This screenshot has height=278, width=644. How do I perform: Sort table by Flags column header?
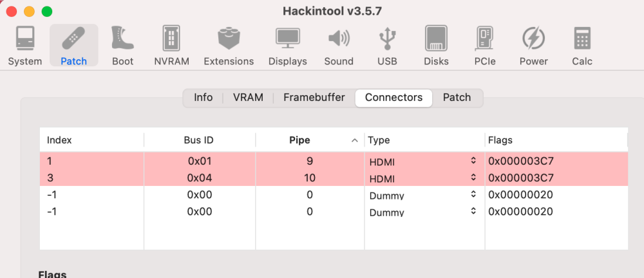556,140
